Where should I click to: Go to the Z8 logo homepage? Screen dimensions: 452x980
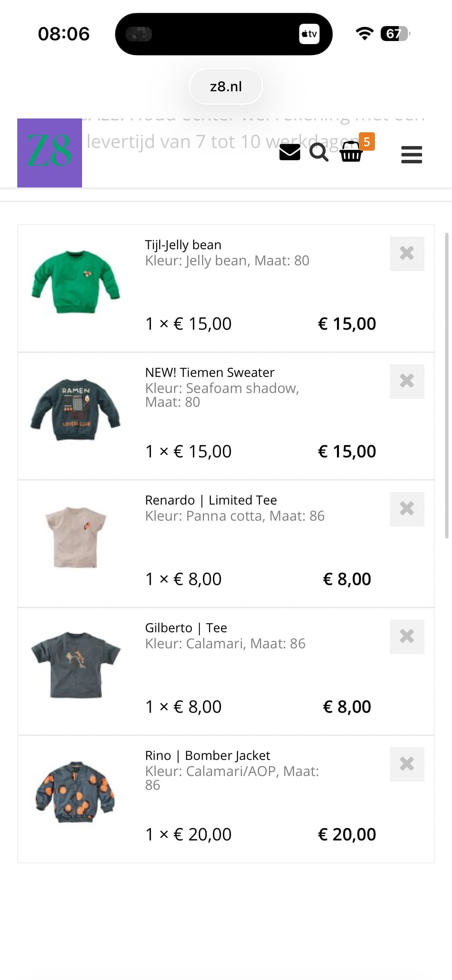[49, 153]
